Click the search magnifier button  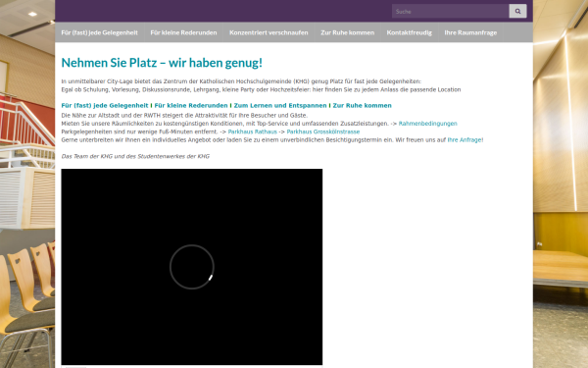[517, 11]
